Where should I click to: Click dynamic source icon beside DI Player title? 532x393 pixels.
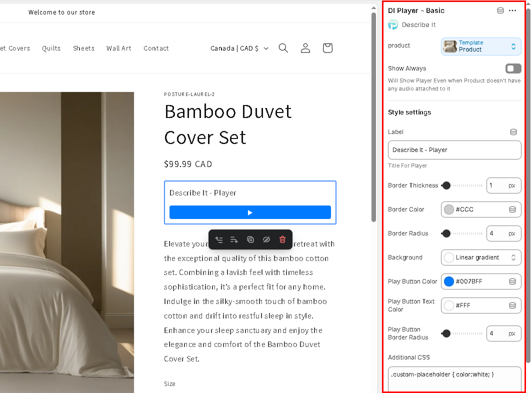pyautogui.click(x=500, y=10)
